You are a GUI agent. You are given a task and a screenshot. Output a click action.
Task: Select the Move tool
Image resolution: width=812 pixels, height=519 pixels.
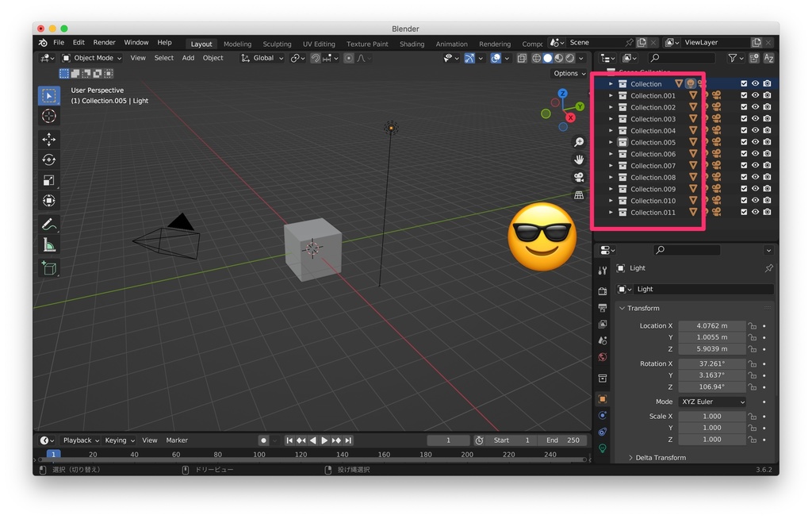pos(49,138)
